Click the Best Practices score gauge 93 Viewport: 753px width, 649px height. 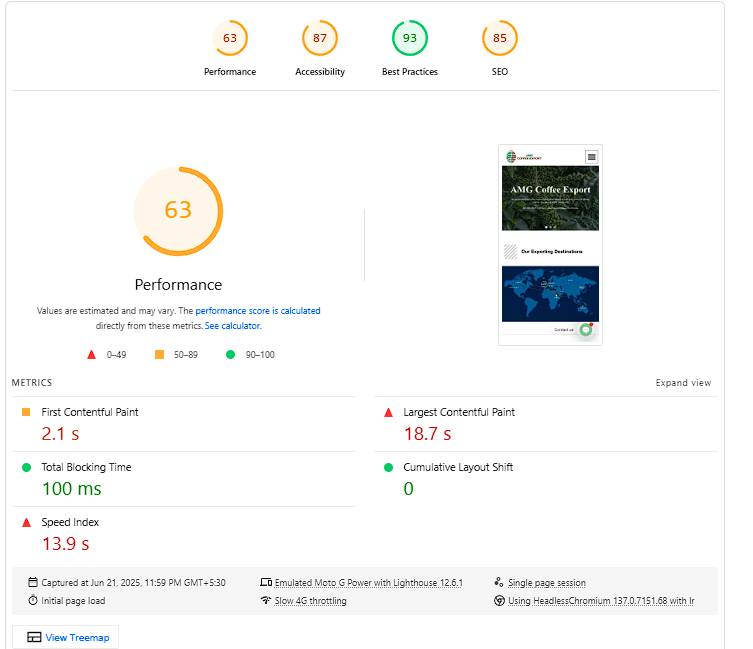(x=410, y=38)
